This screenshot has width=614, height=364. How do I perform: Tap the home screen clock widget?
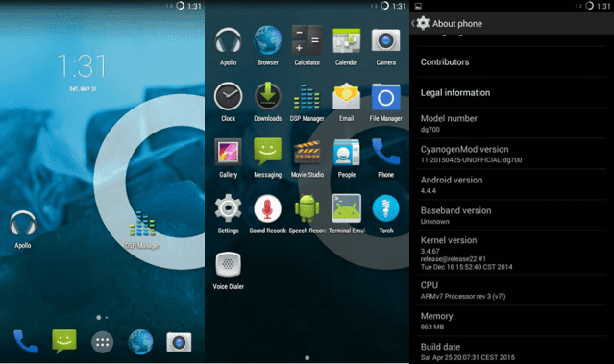coord(83,72)
